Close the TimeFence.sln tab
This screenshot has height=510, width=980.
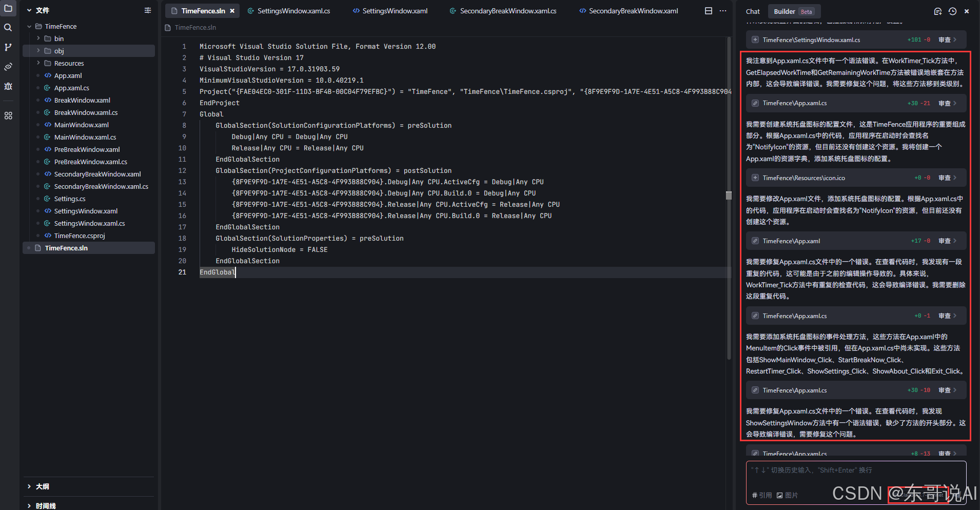(232, 11)
